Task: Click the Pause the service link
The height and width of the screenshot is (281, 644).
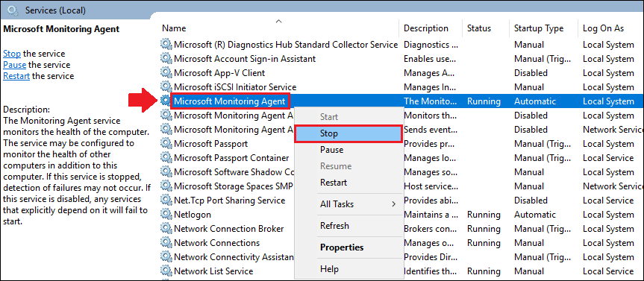Action: (14, 65)
